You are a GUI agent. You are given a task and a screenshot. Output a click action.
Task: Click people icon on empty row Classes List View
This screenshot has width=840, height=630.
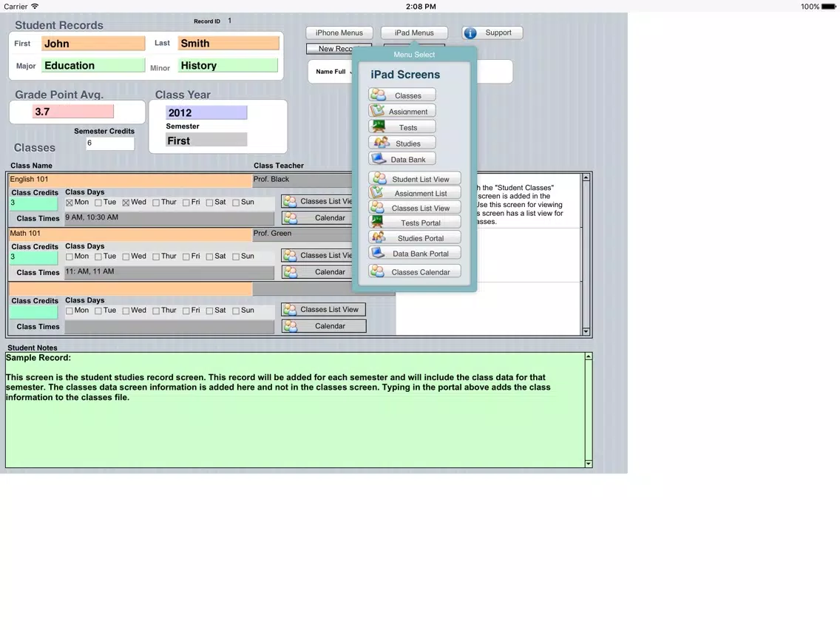[x=291, y=310]
